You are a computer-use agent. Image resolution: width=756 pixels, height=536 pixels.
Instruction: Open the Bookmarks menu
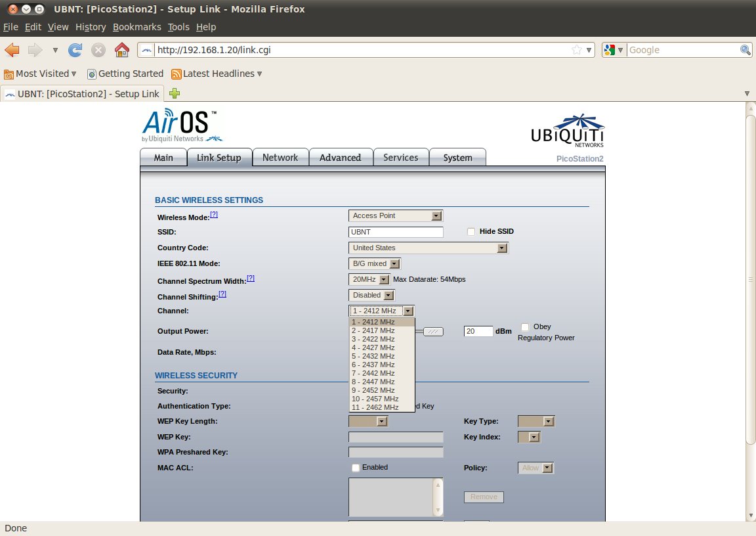point(136,27)
